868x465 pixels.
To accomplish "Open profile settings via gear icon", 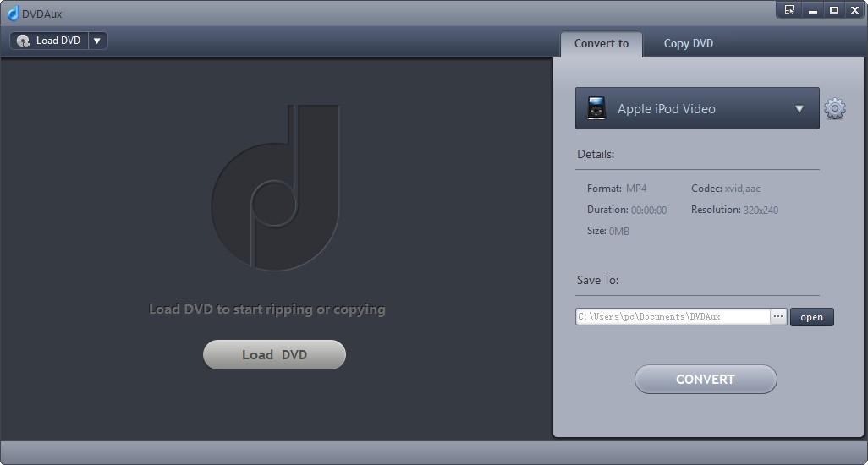I will [x=835, y=108].
